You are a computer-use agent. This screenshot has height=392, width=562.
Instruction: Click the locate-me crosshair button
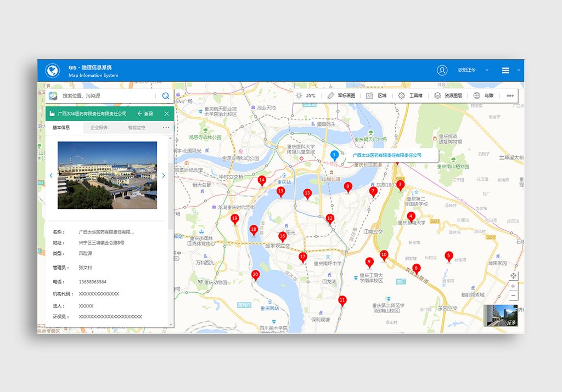(x=513, y=276)
